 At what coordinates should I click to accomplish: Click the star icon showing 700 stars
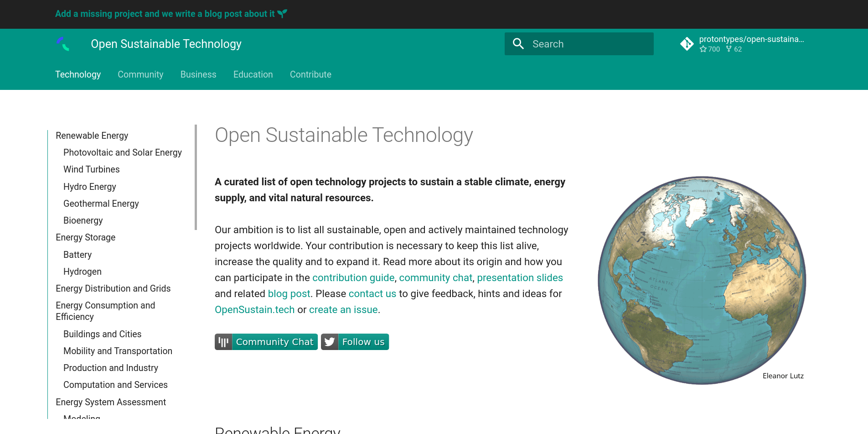pos(703,49)
